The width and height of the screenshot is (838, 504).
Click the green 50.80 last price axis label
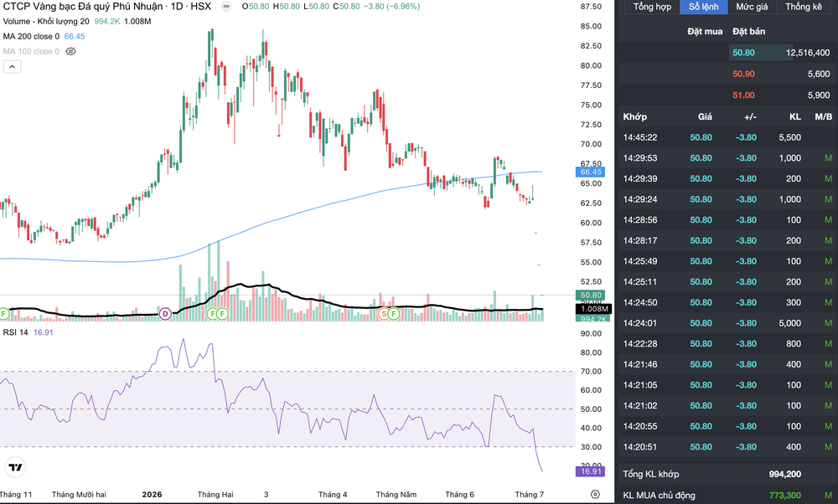pos(591,296)
